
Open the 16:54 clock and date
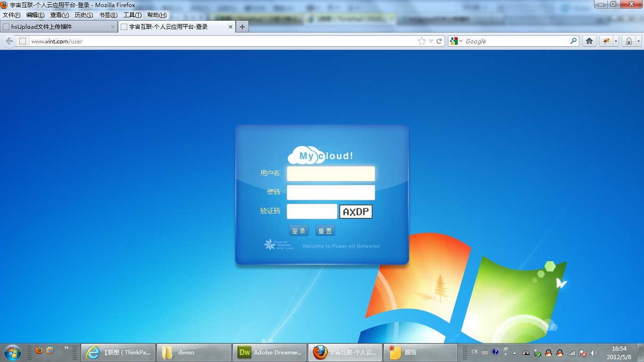click(619, 353)
